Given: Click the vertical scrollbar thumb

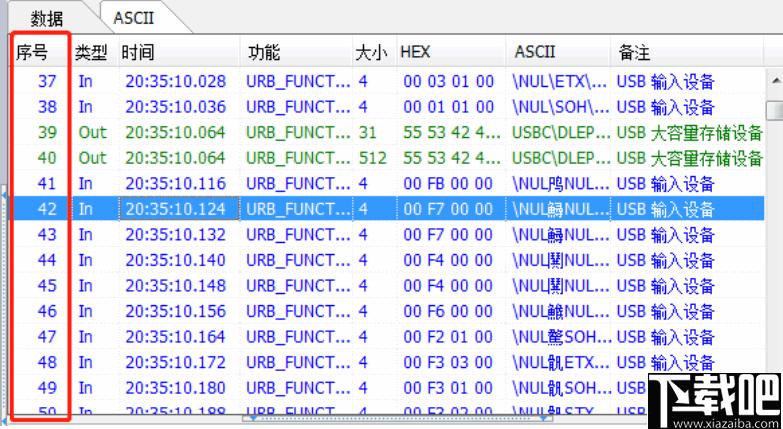Looking at the screenshot, I should click(x=775, y=111).
